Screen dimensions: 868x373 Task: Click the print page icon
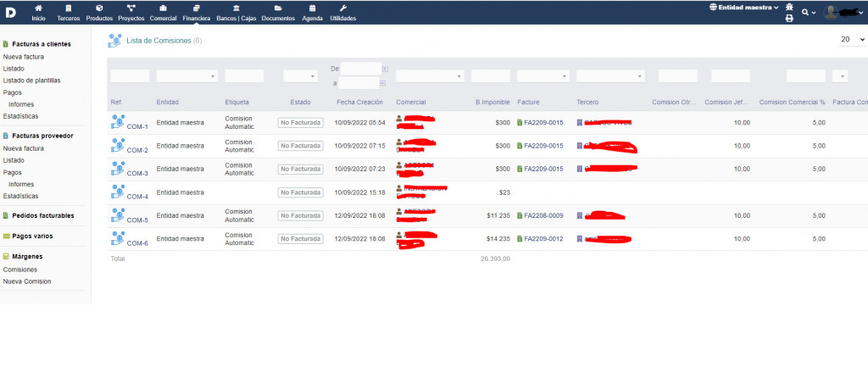[789, 19]
